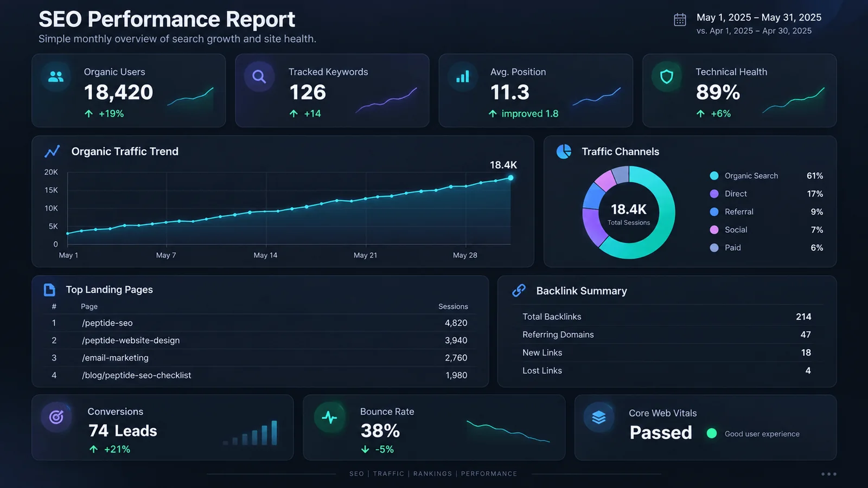Click the Avg. Position bar chart icon
Image resolution: width=868 pixels, height=488 pixels.
463,77
